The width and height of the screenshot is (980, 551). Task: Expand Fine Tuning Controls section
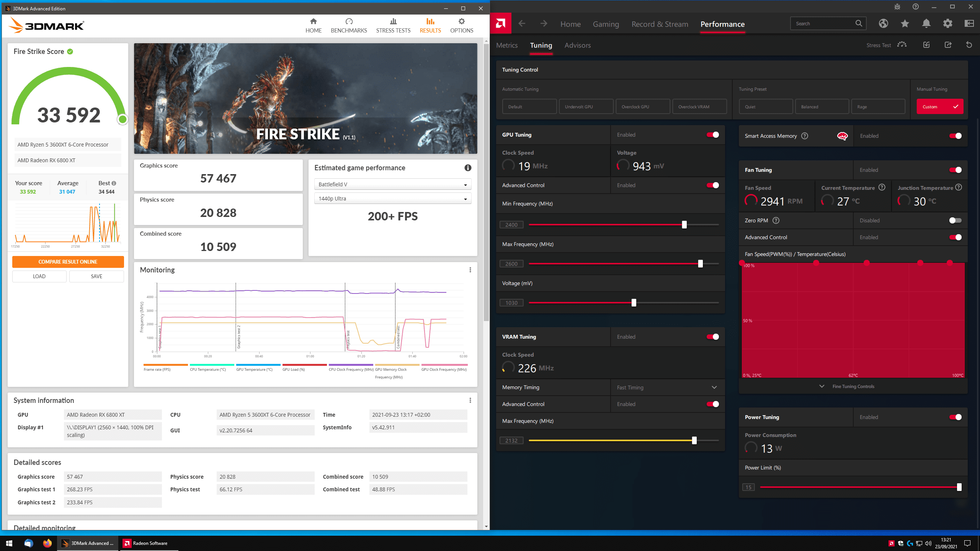pyautogui.click(x=853, y=386)
